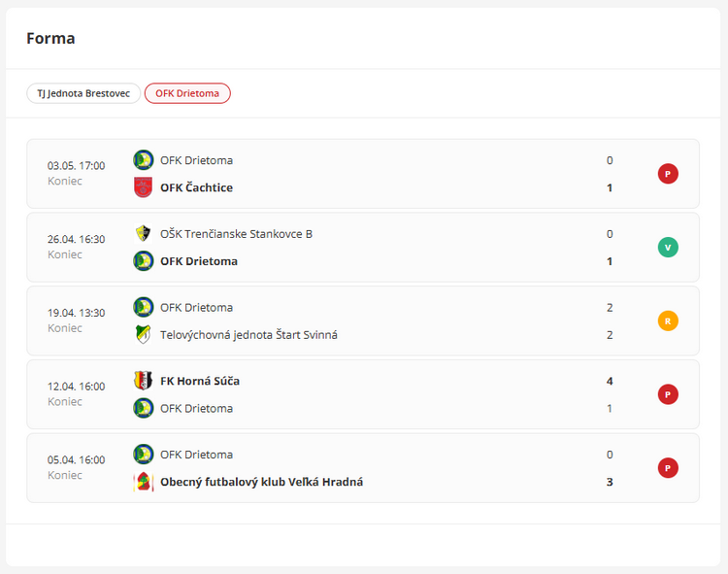Open FK Horná Súča team link

(200, 382)
